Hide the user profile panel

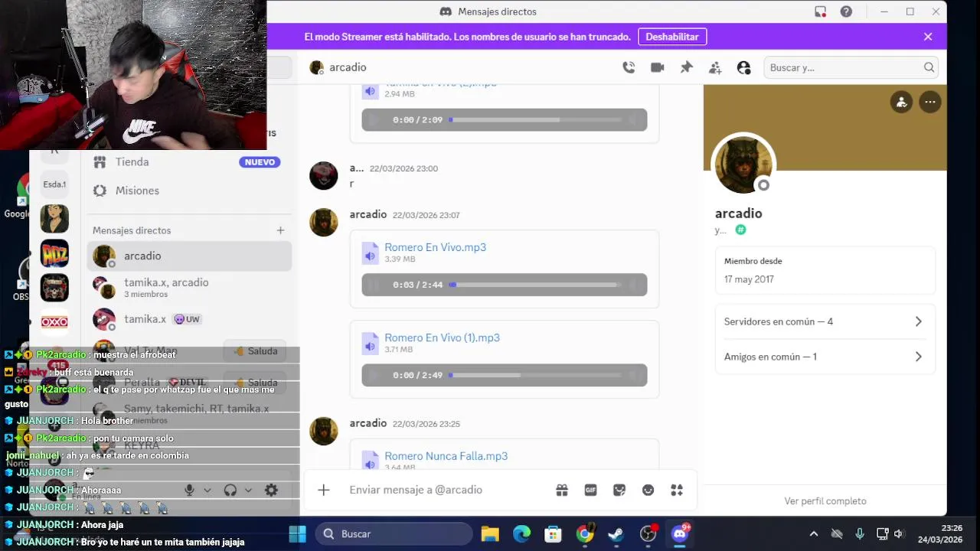pyautogui.click(x=743, y=67)
